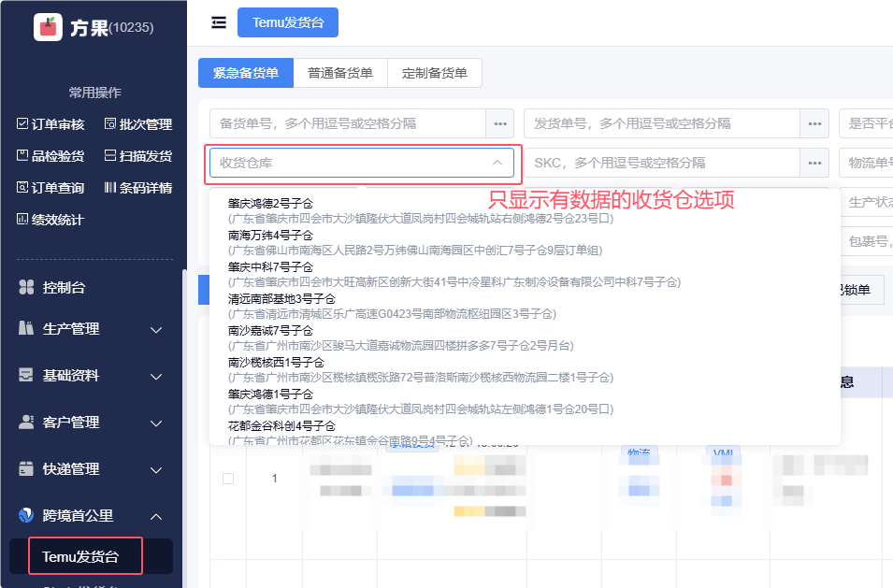
Task: Focus the 发货单号 input field
Action: 662,123
